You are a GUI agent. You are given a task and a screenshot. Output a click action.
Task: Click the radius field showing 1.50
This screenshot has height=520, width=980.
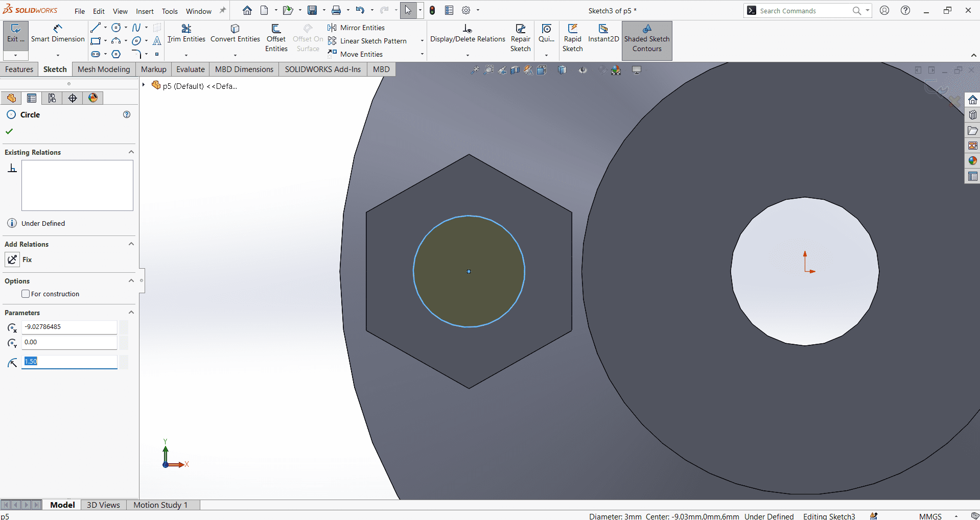point(69,362)
